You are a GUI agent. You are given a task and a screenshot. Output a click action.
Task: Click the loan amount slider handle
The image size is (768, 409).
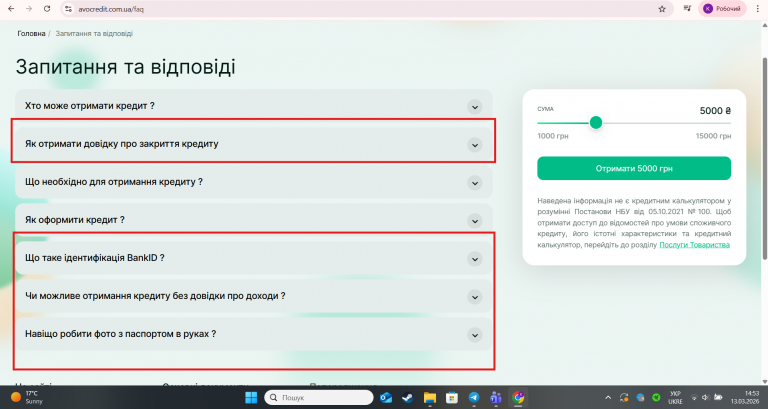[x=596, y=122]
